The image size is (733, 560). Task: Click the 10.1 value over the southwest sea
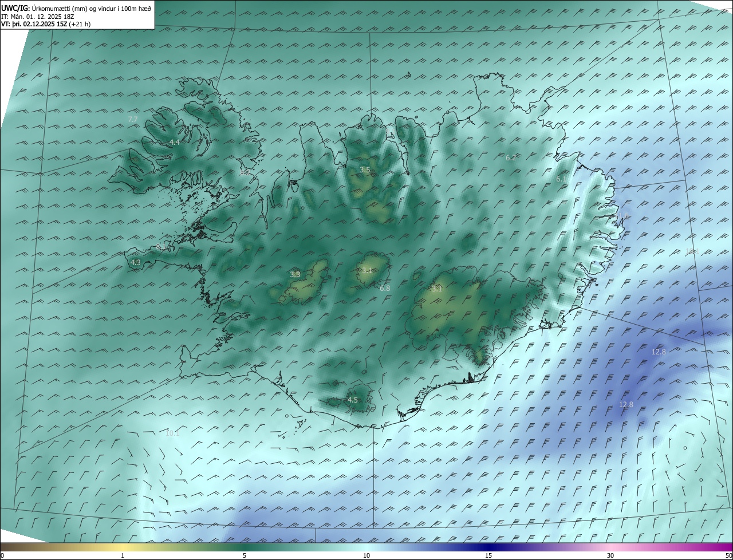[x=172, y=433]
